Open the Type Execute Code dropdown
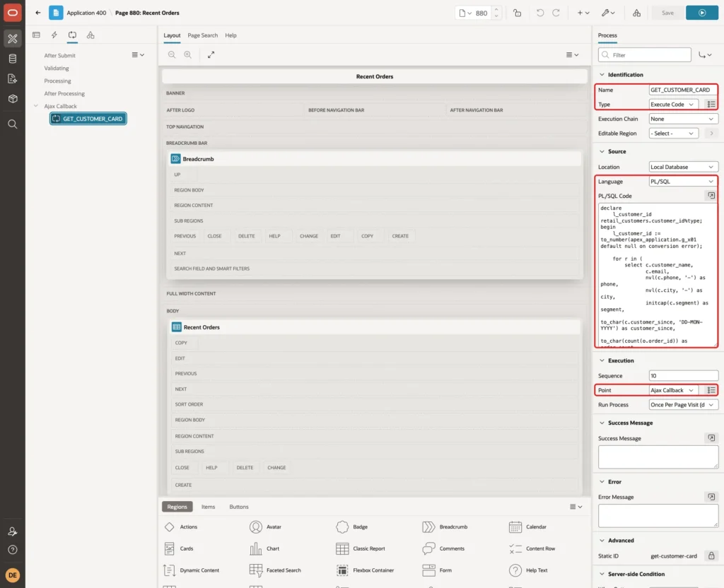 pos(673,105)
